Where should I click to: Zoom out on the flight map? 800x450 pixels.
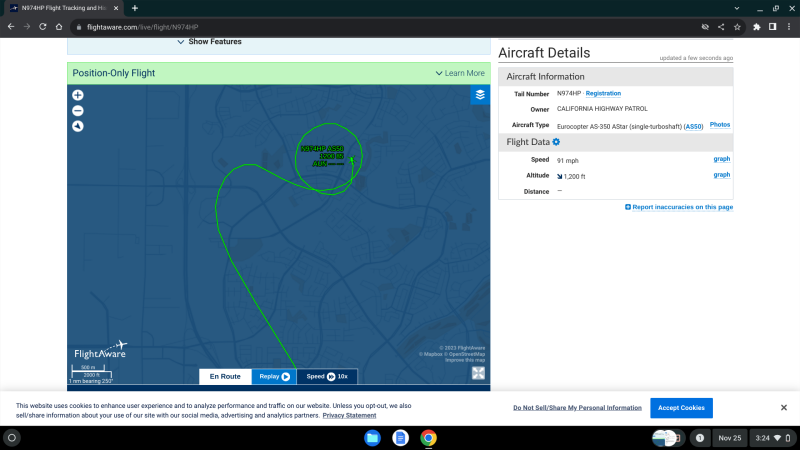coord(78,111)
